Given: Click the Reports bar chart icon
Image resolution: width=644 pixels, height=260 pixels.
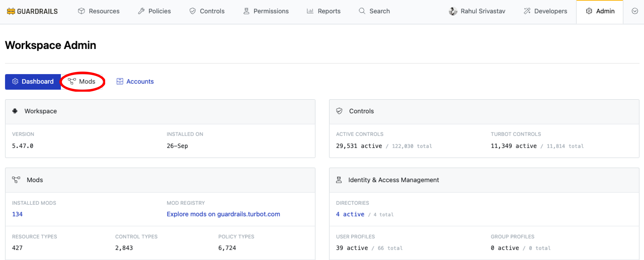Looking at the screenshot, I should [310, 11].
